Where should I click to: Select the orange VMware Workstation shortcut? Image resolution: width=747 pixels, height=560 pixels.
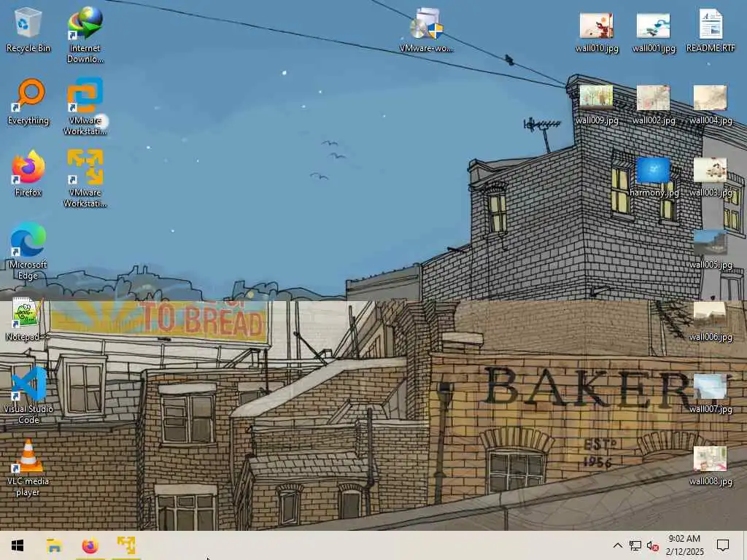tap(85, 179)
